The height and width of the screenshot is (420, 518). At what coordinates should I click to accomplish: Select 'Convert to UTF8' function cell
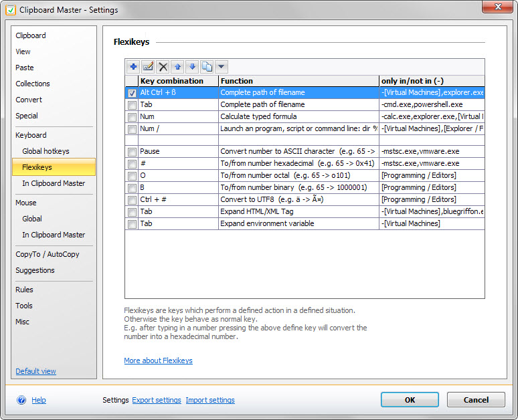(298, 199)
